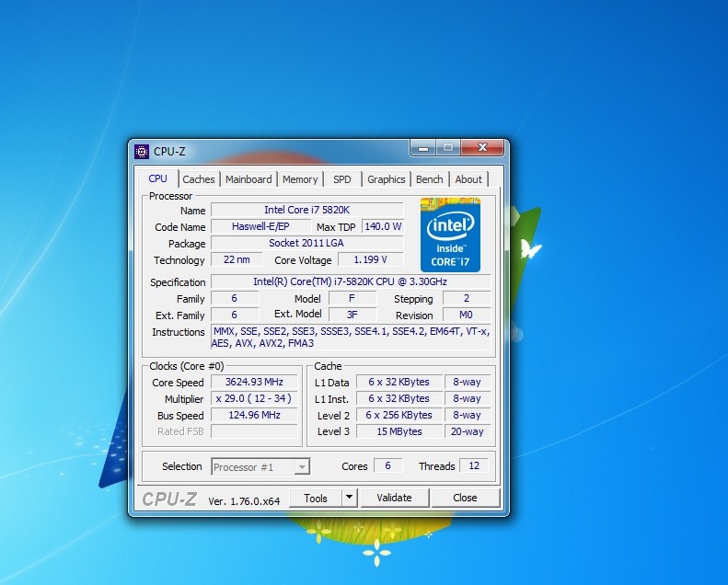Click the package value 'Socket 2011 LGA'
Screen dimensions: 728x585
coord(306,243)
